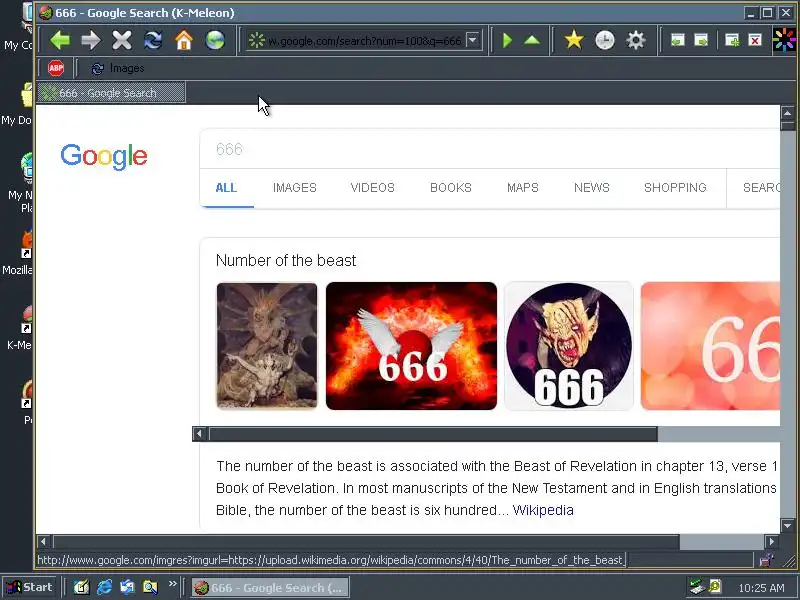Click the page vertical scrollbar down arrow

[x=787, y=526]
